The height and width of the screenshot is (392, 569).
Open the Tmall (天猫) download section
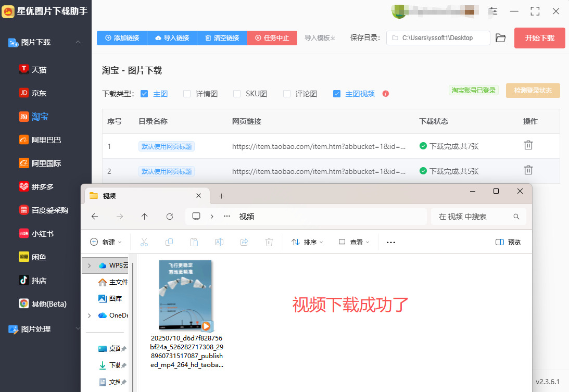tap(33, 69)
